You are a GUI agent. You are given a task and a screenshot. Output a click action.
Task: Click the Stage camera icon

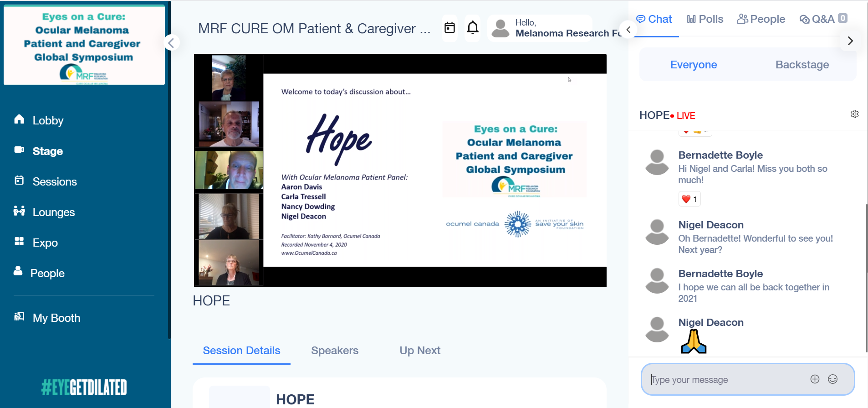click(x=19, y=150)
